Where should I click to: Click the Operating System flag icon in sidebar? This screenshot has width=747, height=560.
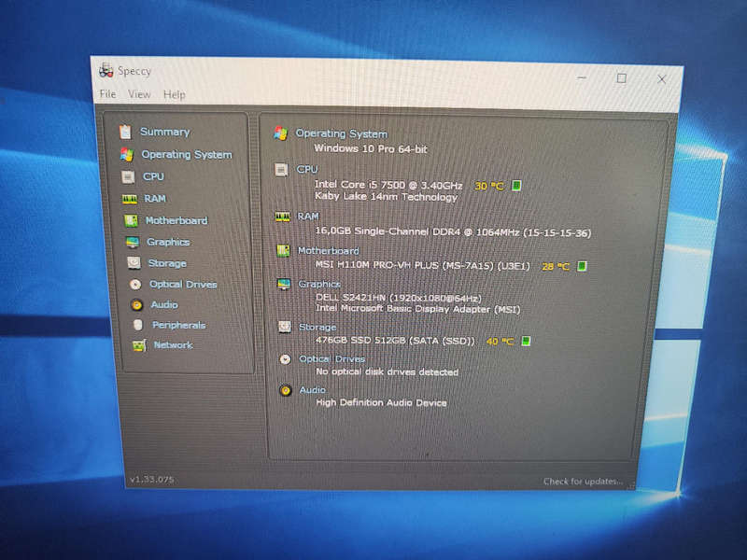tap(127, 154)
